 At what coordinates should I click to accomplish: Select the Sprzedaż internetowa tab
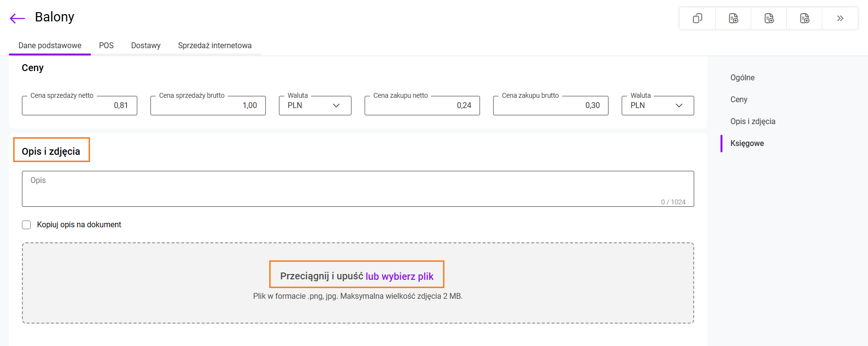coord(215,46)
